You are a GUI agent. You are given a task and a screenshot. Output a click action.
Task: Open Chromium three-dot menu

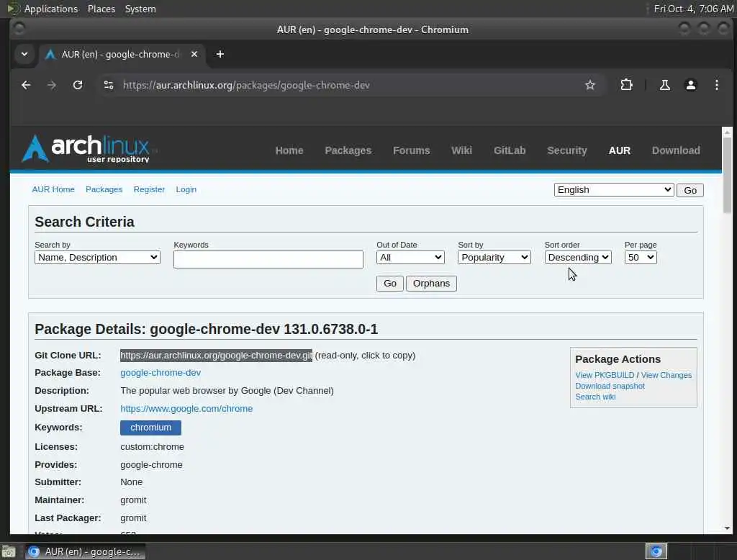[x=716, y=85]
